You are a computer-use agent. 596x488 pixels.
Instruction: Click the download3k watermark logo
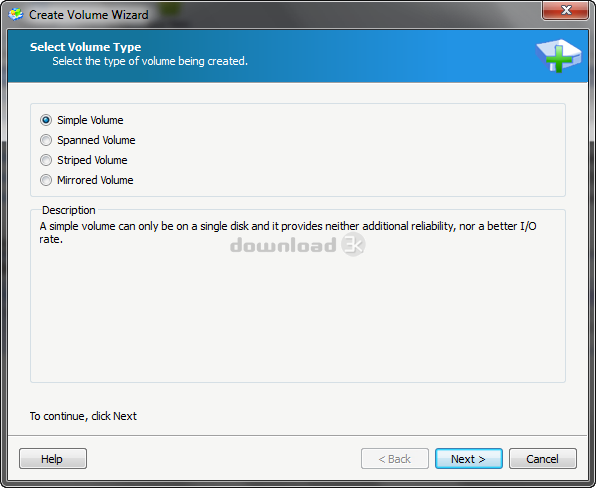[298, 244]
